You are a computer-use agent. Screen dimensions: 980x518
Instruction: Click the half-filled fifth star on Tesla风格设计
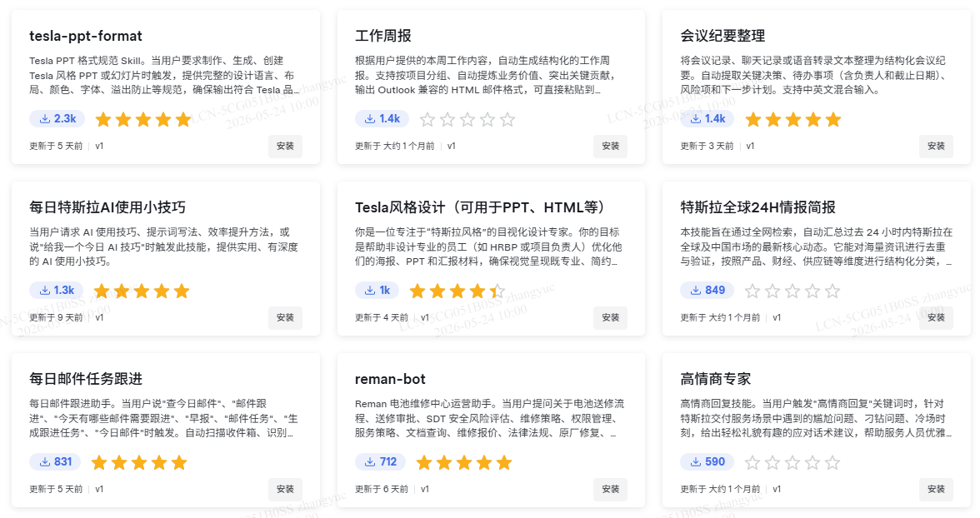coord(497,291)
